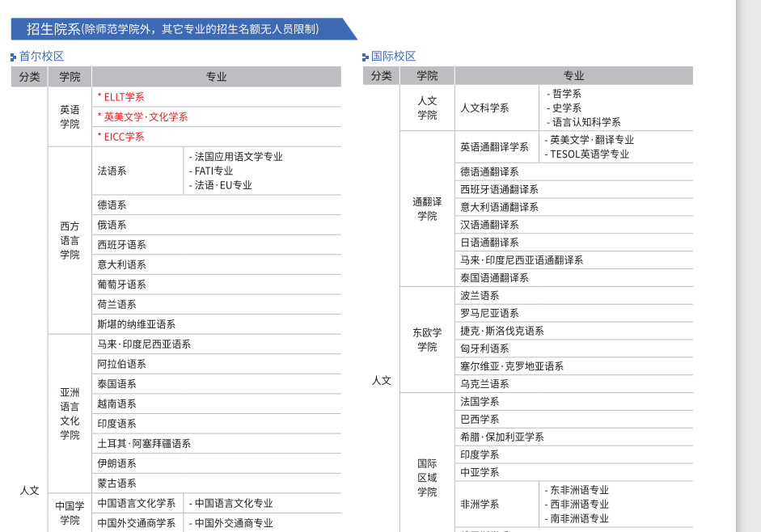Click the 希腊·保加利亚学系 row
Image resolution: width=761 pixels, height=532 pixels.
coord(574,437)
